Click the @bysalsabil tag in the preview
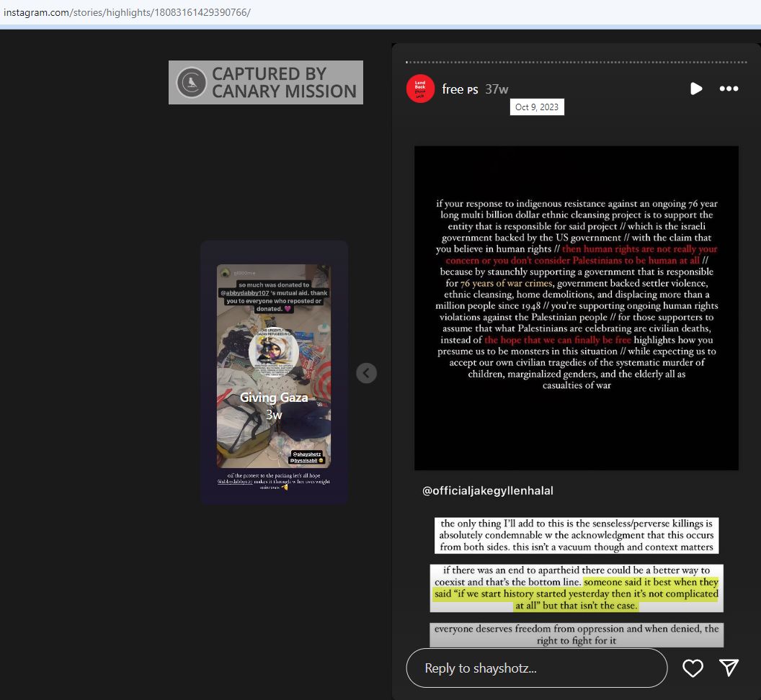The width and height of the screenshot is (761, 700). click(x=306, y=460)
